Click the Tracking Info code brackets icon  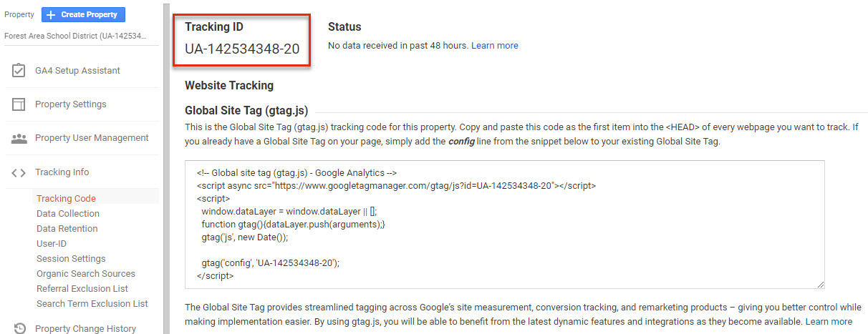point(19,172)
